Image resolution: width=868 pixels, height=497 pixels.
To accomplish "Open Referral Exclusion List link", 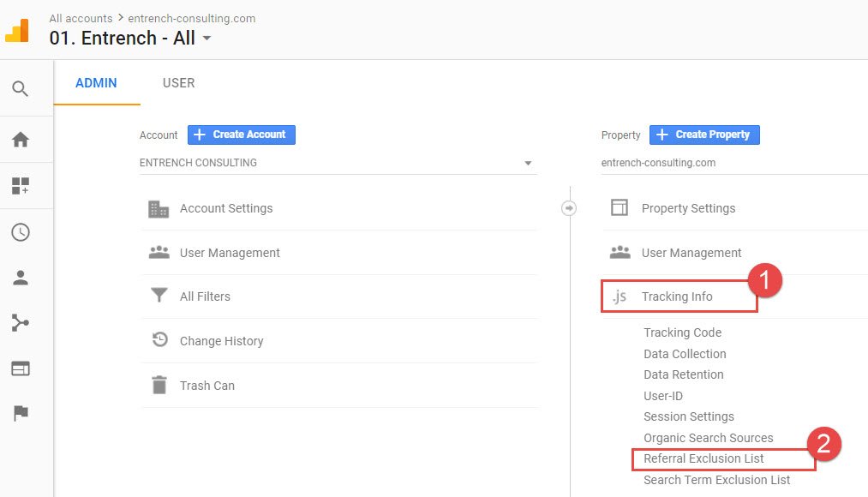I will click(703, 458).
